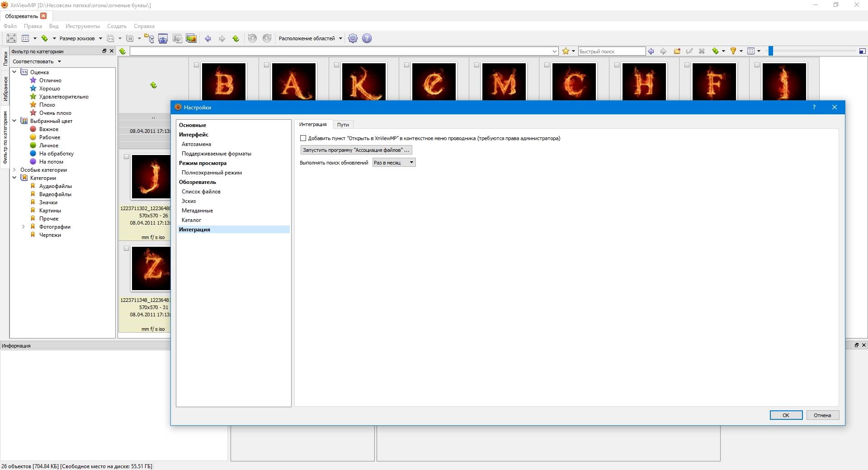
Task: Click the favorites star icon
Action: pyautogui.click(x=566, y=51)
